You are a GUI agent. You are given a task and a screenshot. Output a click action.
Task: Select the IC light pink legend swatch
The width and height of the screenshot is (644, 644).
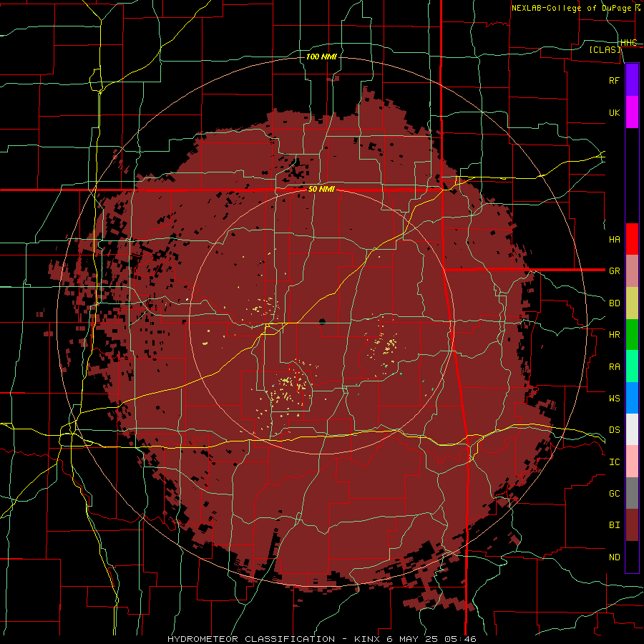tap(632, 462)
